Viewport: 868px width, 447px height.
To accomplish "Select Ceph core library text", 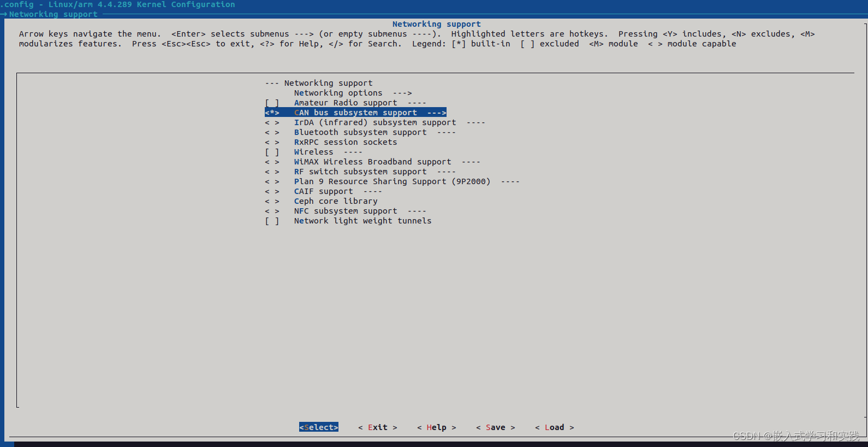I will [336, 201].
